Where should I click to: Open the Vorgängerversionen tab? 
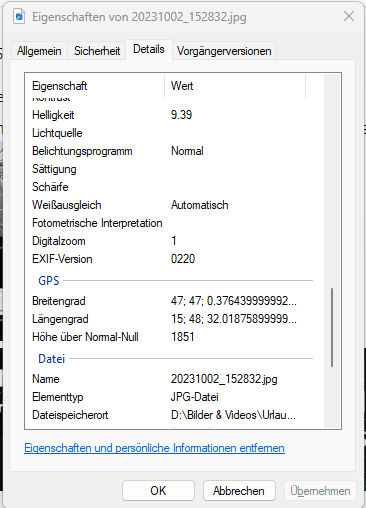[224, 51]
